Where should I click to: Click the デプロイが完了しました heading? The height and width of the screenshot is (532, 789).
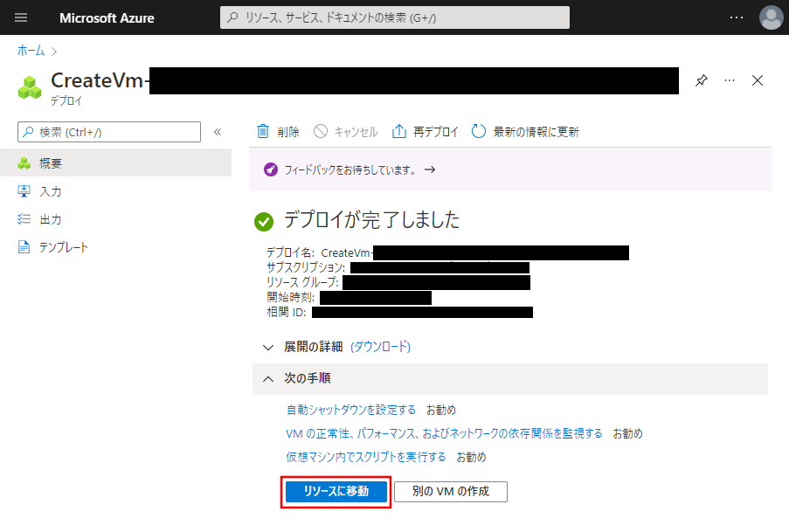pyautogui.click(x=371, y=220)
